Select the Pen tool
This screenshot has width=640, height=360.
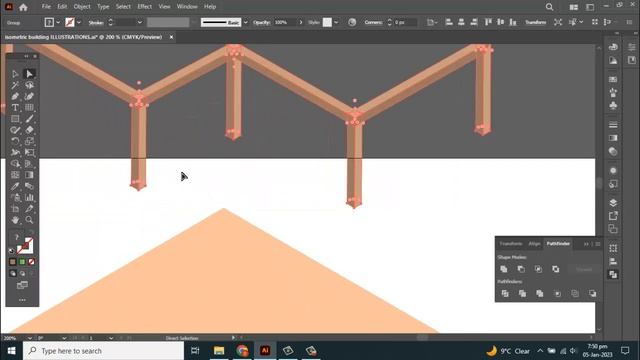(x=15, y=96)
